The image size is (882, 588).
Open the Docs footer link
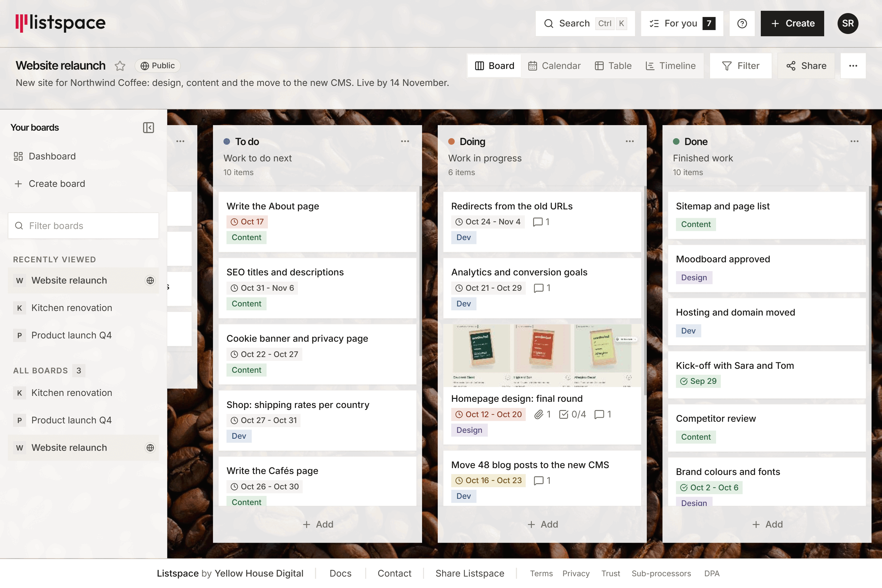340,573
